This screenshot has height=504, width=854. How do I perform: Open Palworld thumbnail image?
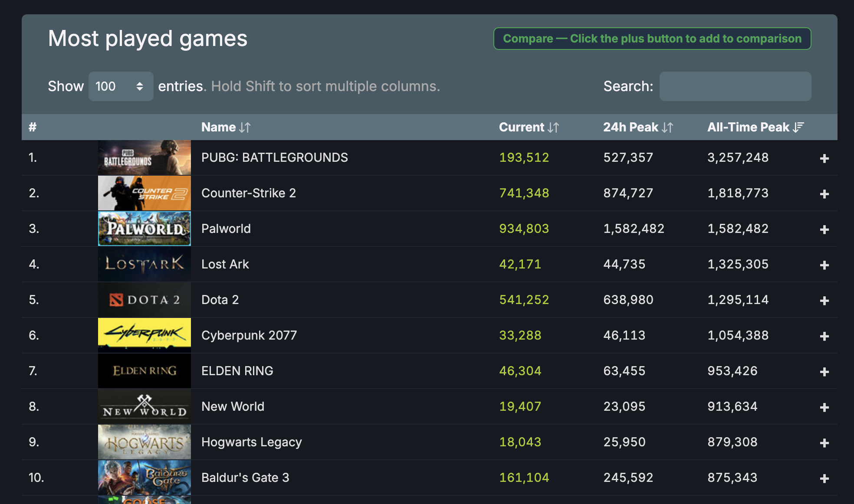pyautogui.click(x=145, y=229)
